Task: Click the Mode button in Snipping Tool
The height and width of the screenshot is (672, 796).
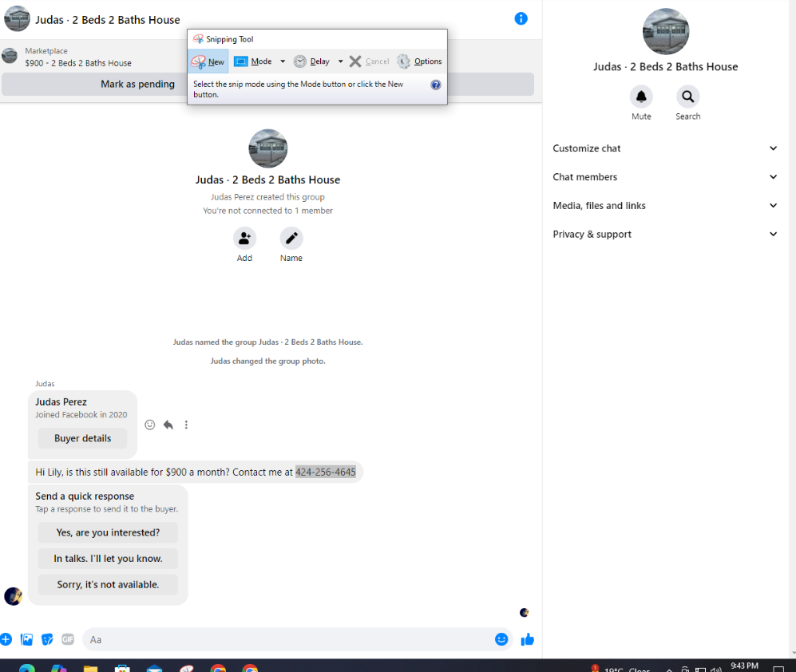Action: pos(253,61)
